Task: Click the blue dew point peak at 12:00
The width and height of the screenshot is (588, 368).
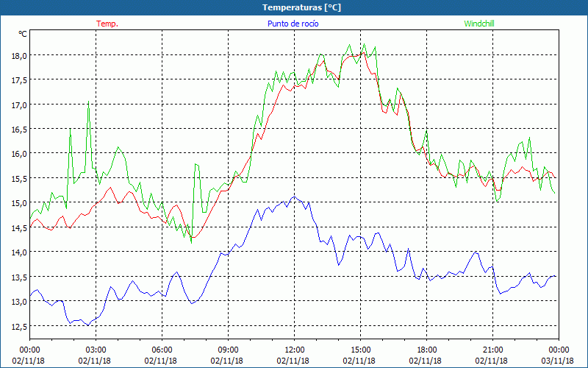Action: coord(295,197)
